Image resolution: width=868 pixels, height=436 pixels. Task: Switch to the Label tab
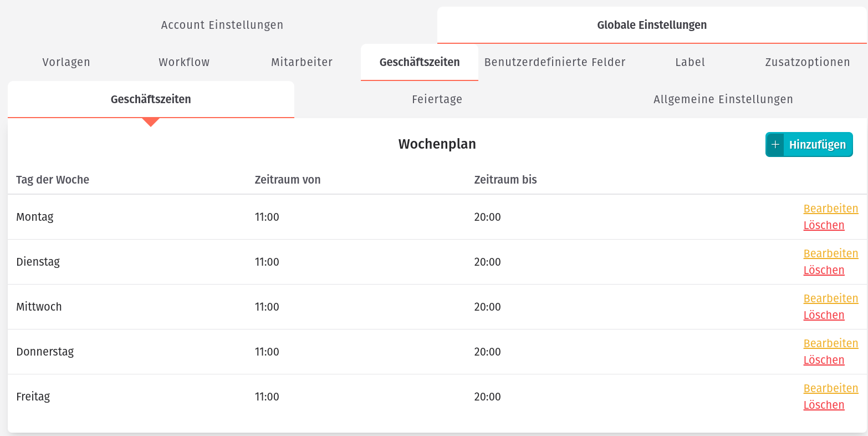click(690, 62)
